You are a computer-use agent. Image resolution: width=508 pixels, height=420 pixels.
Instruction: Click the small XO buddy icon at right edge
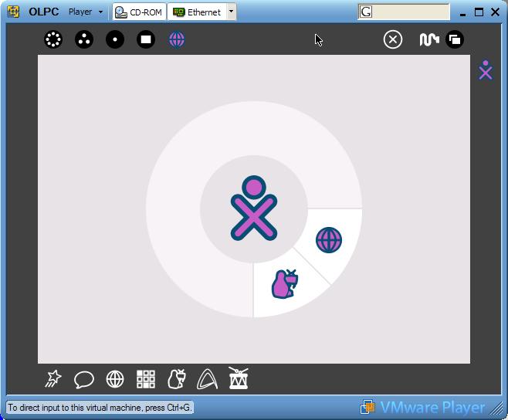click(x=486, y=69)
